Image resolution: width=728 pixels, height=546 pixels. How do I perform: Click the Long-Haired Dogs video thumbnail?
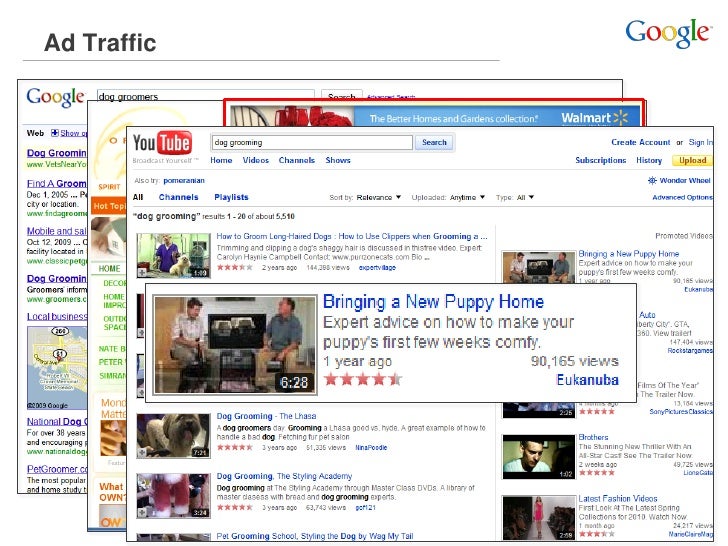pyautogui.click(x=173, y=255)
